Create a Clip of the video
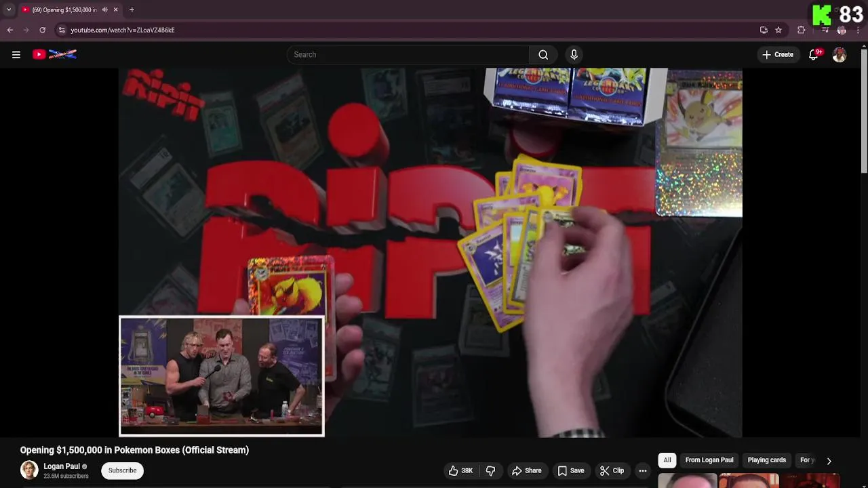Image resolution: width=868 pixels, height=488 pixels. 612,470
